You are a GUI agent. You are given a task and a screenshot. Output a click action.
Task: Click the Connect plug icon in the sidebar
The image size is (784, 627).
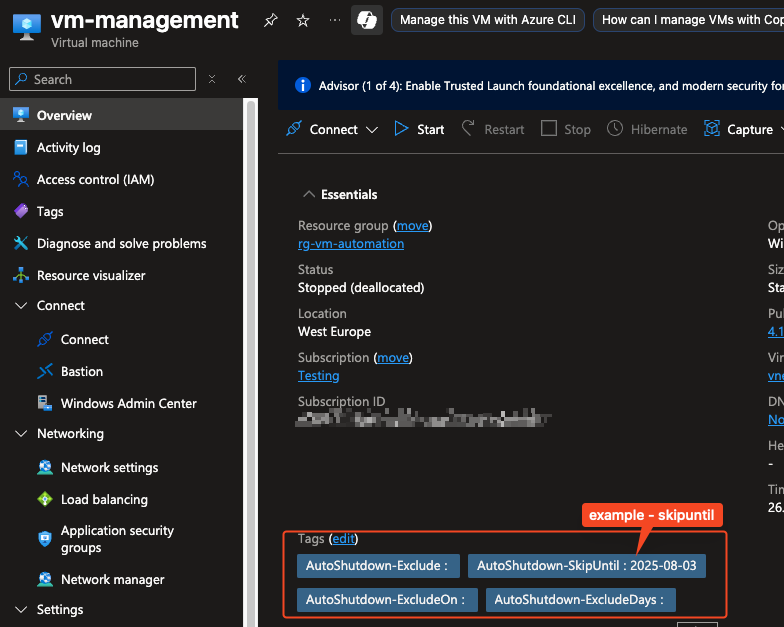pyautogui.click(x=45, y=339)
